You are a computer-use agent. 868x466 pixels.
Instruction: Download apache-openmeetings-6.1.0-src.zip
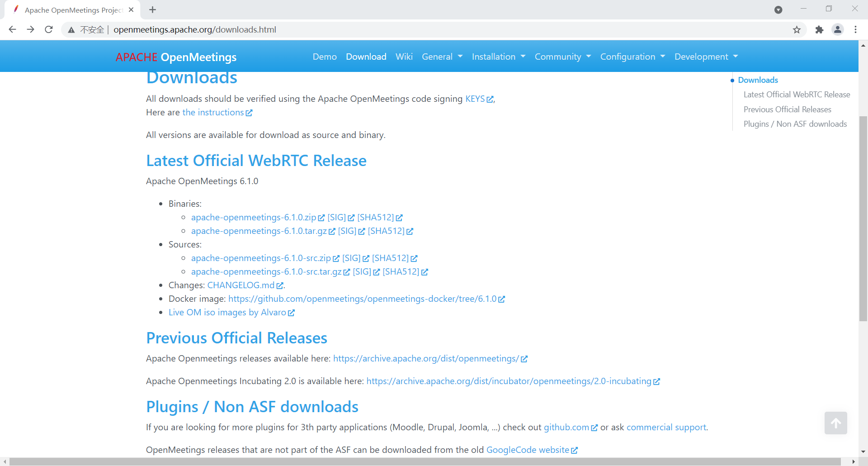point(261,258)
